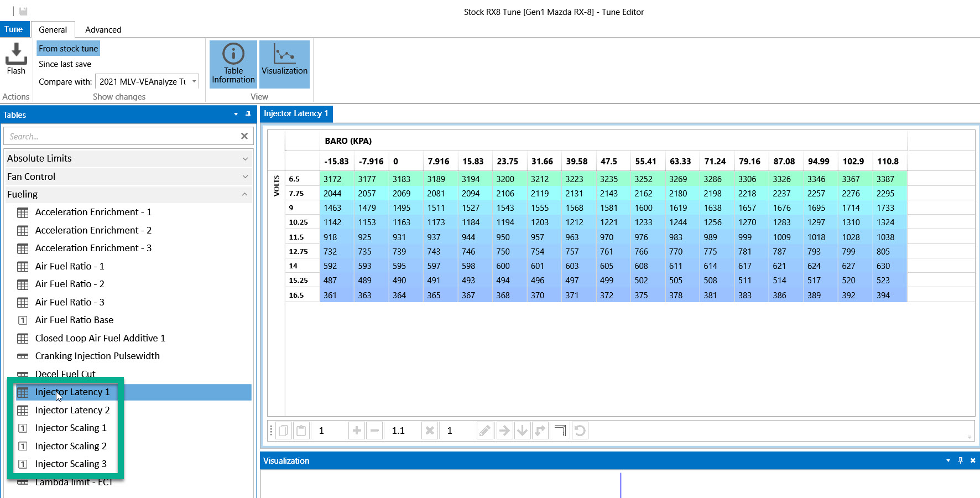This screenshot has width=980, height=498.
Task: Copy selected cells with the copy icon
Action: [x=284, y=430]
